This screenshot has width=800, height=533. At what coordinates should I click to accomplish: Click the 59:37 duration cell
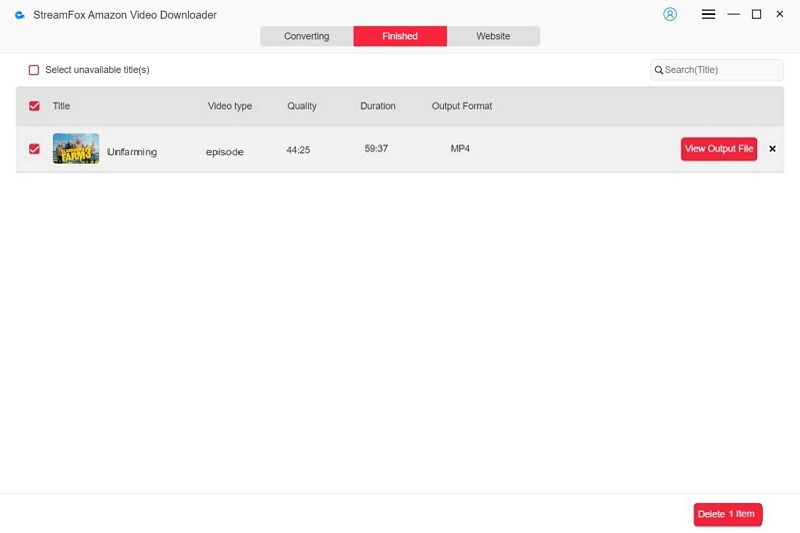pyautogui.click(x=376, y=148)
